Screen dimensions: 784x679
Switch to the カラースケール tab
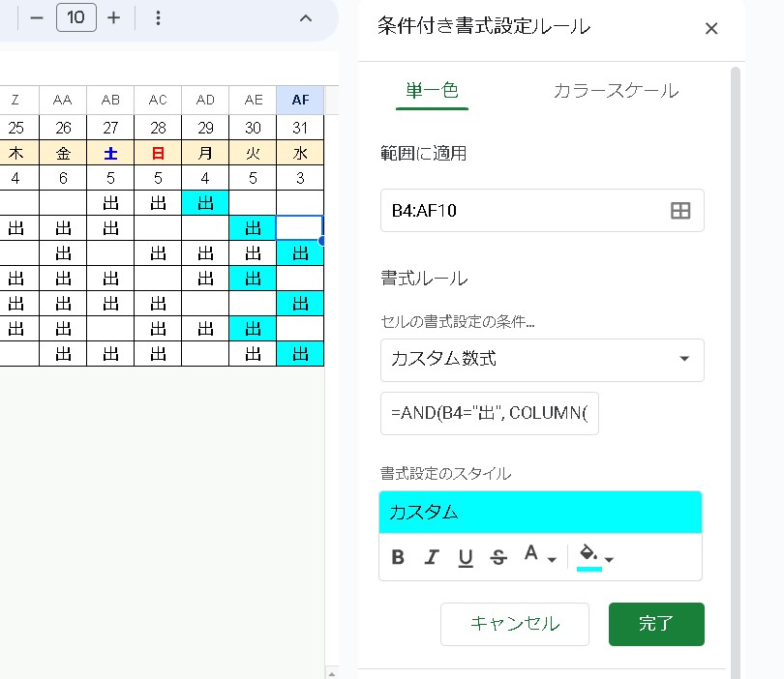[616, 91]
